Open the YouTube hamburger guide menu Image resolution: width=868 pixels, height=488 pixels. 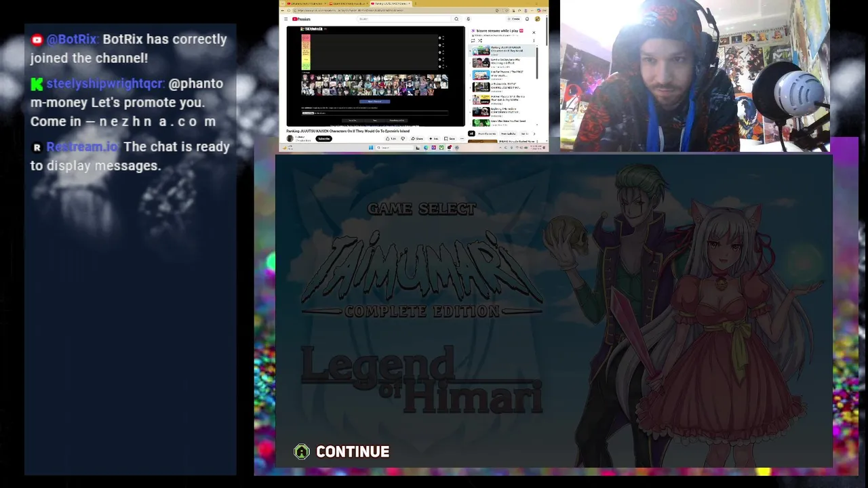pos(285,19)
